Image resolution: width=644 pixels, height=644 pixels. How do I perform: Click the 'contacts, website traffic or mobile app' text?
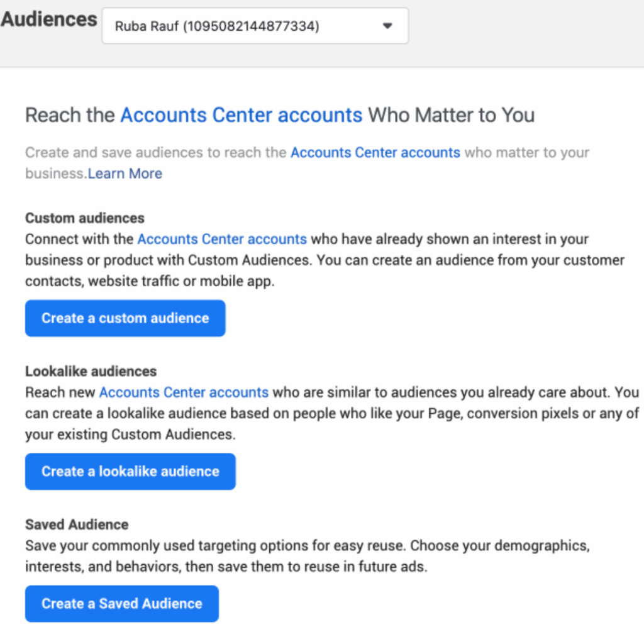pos(150,281)
